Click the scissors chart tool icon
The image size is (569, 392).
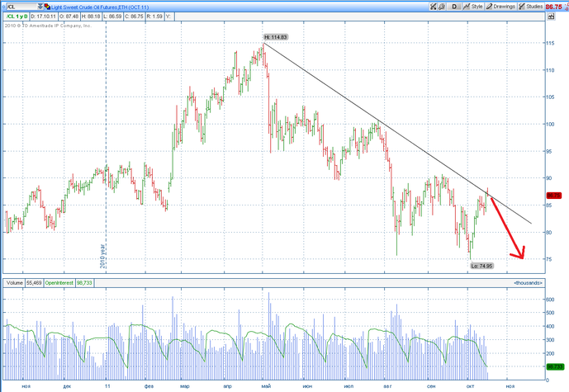(433, 7)
